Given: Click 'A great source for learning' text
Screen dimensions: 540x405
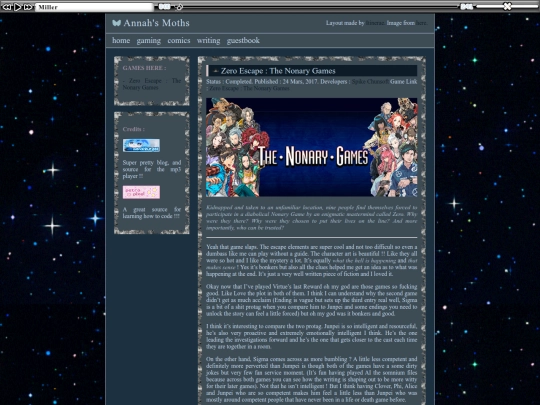Looking at the screenshot, I should pos(152,213).
